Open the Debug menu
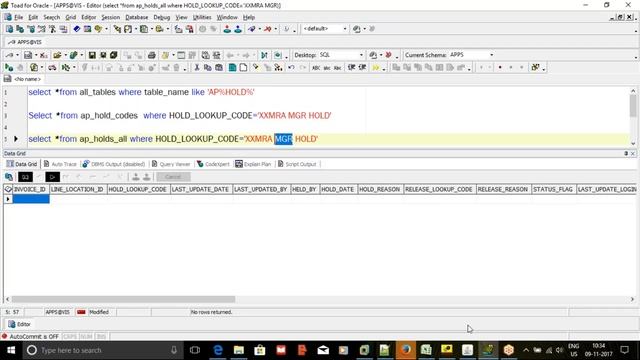The width and height of the screenshot is (640, 360). 162,17
